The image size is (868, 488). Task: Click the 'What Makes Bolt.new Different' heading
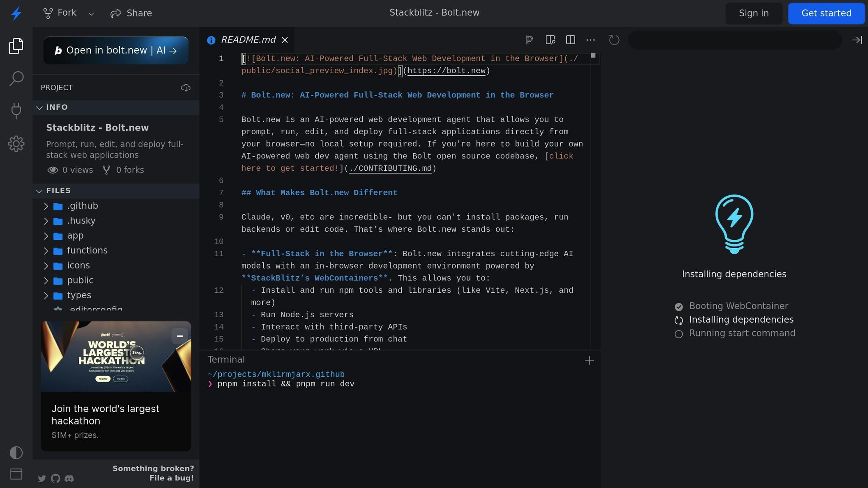tap(319, 193)
